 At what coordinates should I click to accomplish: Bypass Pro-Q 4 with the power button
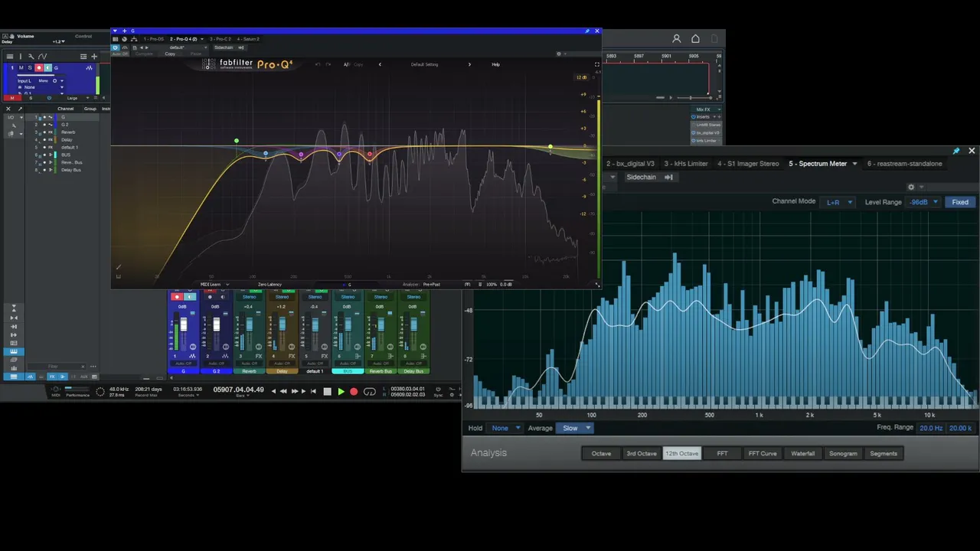[x=116, y=47]
